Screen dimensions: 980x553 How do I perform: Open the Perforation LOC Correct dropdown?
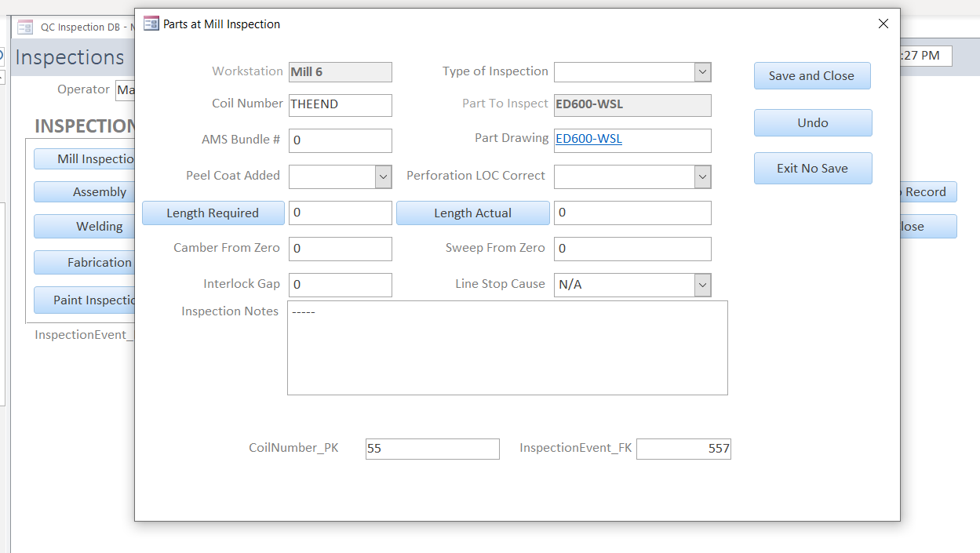[702, 177]
